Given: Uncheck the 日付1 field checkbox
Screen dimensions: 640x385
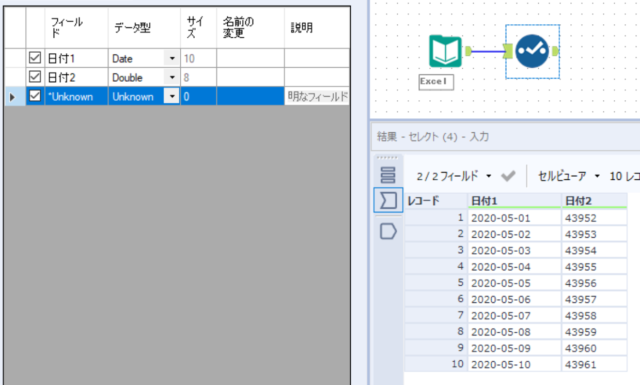Looking at the screenshot, I should click(35, 58).
